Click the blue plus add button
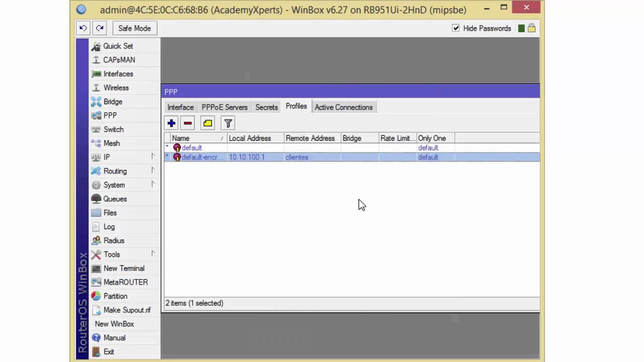The image size is (644, 362). [x=172, y=123]
